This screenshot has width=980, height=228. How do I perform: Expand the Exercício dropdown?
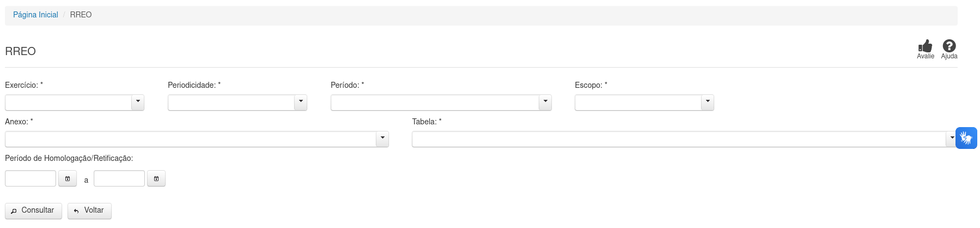tap(138, 103)
